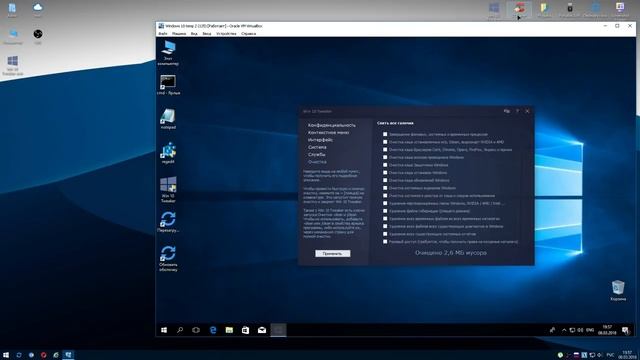Viewport: 640px width, 360px height.
Task: Open the Ввод menu in VirtualBox
Action: coord(207,33)
